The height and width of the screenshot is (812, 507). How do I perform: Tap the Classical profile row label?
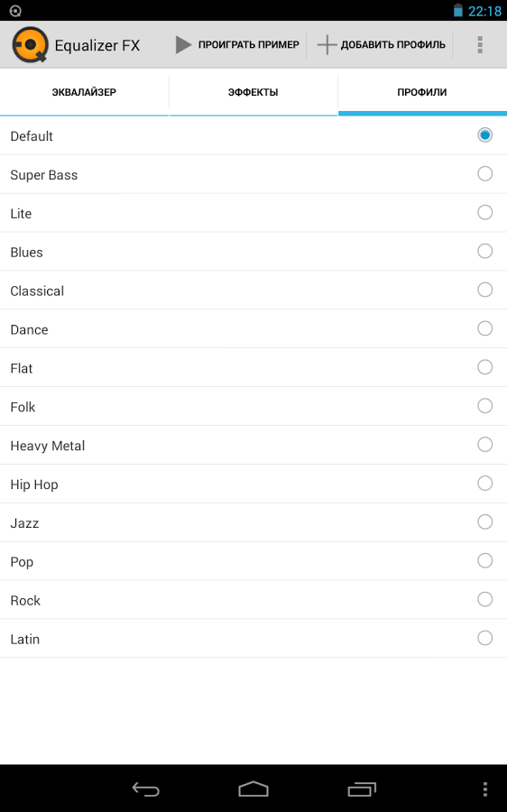tap(37, 291)
